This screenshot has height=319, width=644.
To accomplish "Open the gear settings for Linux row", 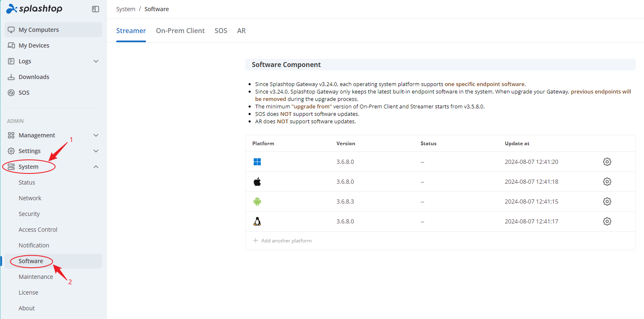I will pos(607,221).
